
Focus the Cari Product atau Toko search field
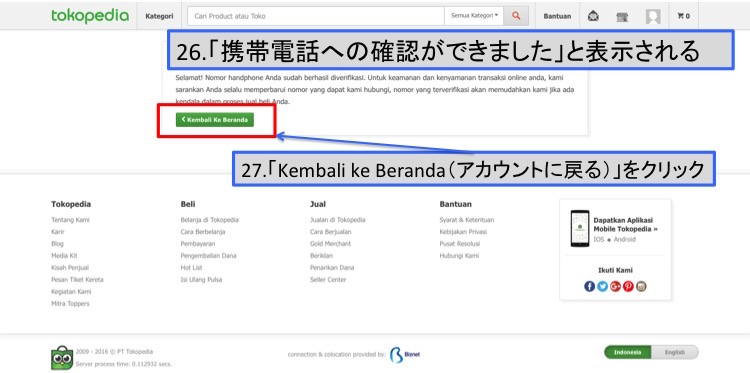pos(316,16)
